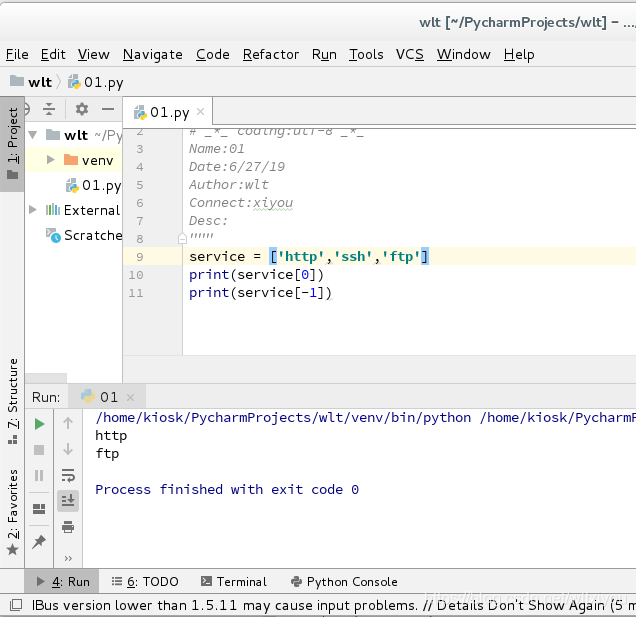Open project panel settings gear
The image size is (636, 617).
(82, 109)
